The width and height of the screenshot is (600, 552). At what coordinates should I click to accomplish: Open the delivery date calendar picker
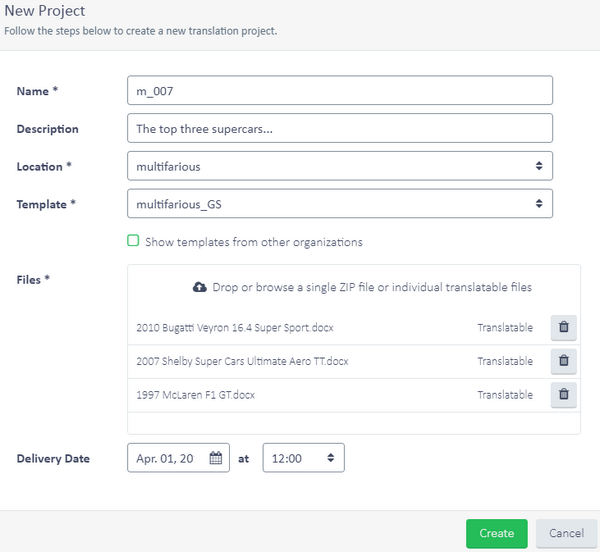point(216,459)
